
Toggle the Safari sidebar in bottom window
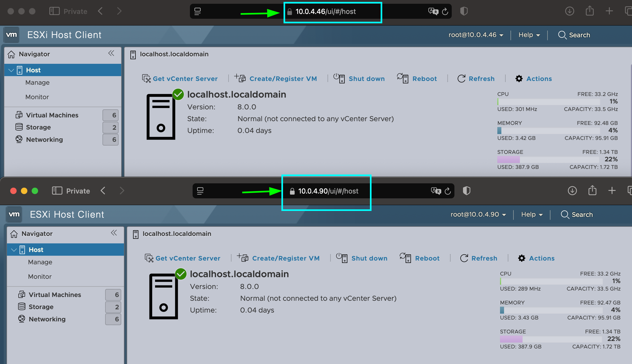(x=57, y=191)
